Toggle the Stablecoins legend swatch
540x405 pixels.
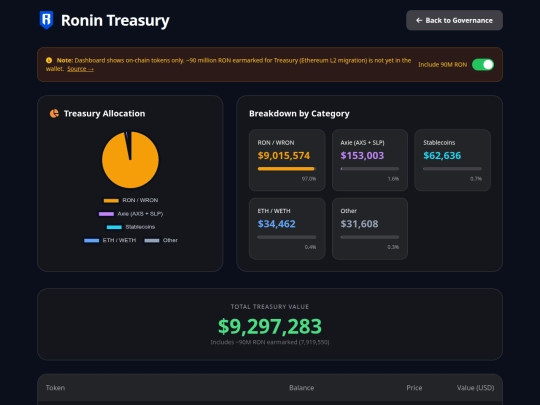[114, 227]
